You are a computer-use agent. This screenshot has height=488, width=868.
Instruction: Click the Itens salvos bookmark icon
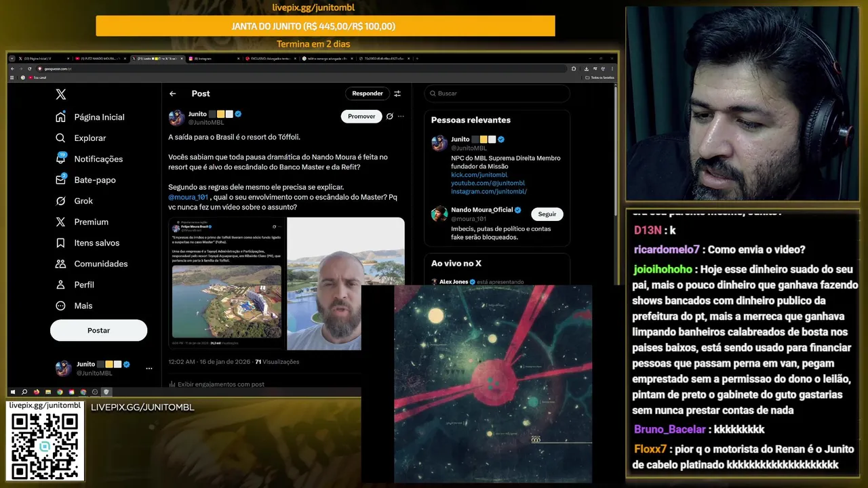pos(61,243)
